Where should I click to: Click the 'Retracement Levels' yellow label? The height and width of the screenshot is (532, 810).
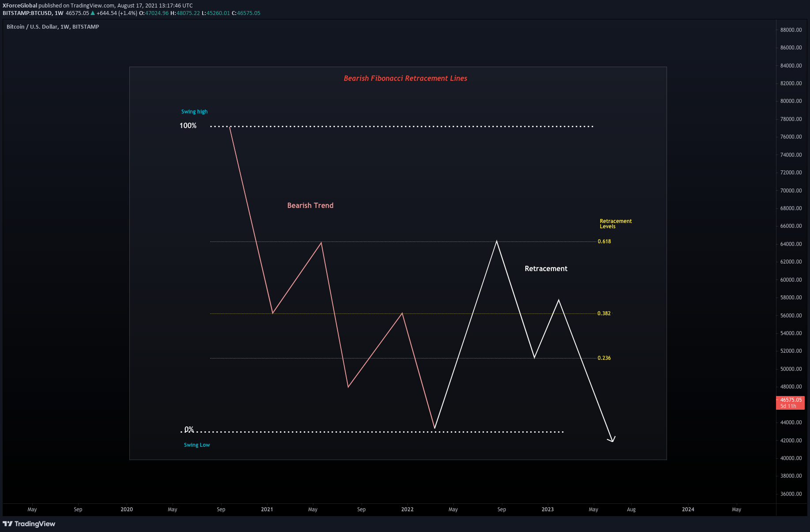(615, 224)
